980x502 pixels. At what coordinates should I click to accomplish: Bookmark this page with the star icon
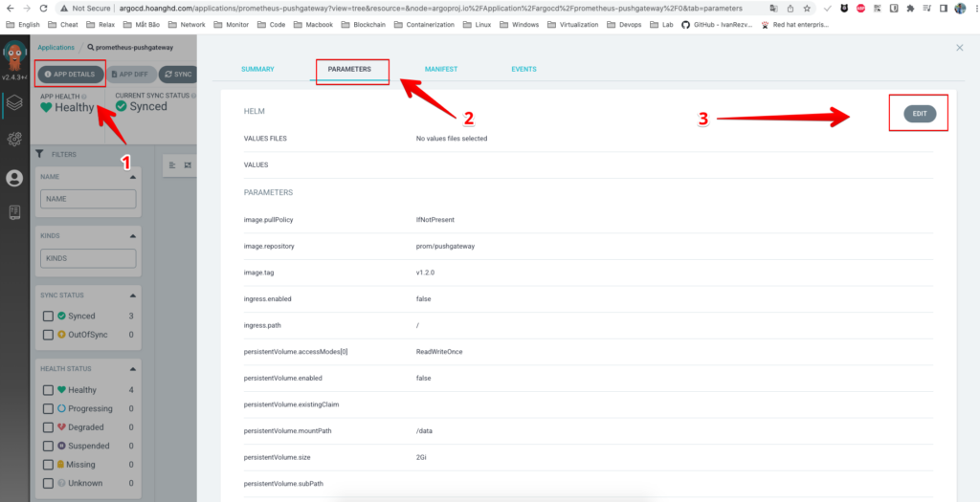coord(807,9)
